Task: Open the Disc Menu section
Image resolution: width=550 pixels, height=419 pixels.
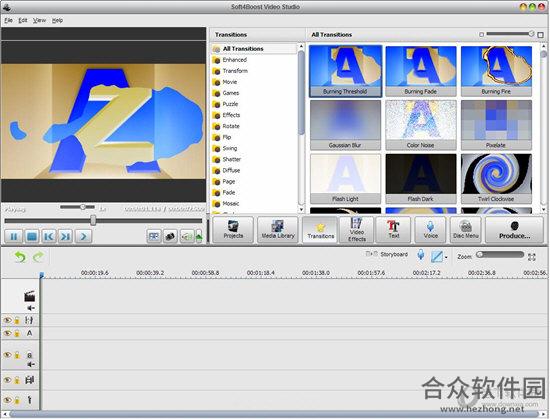Action: (466, 230)
